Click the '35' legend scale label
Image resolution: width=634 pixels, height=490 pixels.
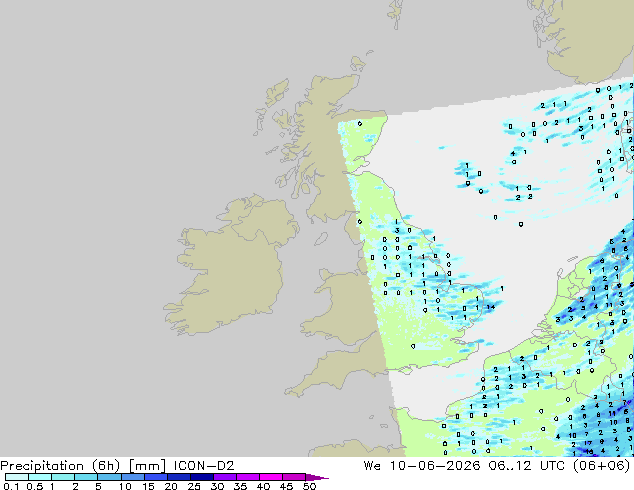click(240, 486)
